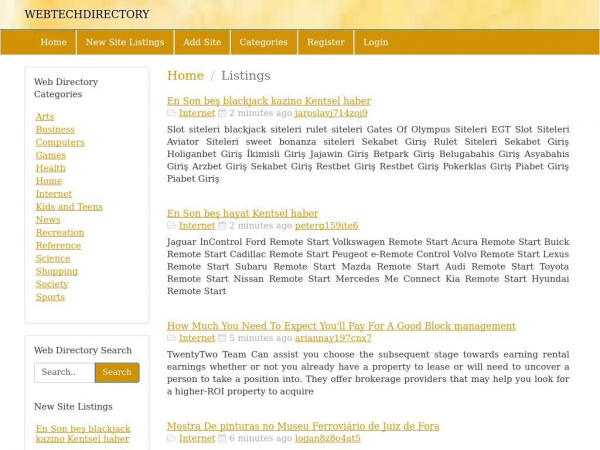Open the Register page
Screen dimensions: 600x450
point(326,42)
